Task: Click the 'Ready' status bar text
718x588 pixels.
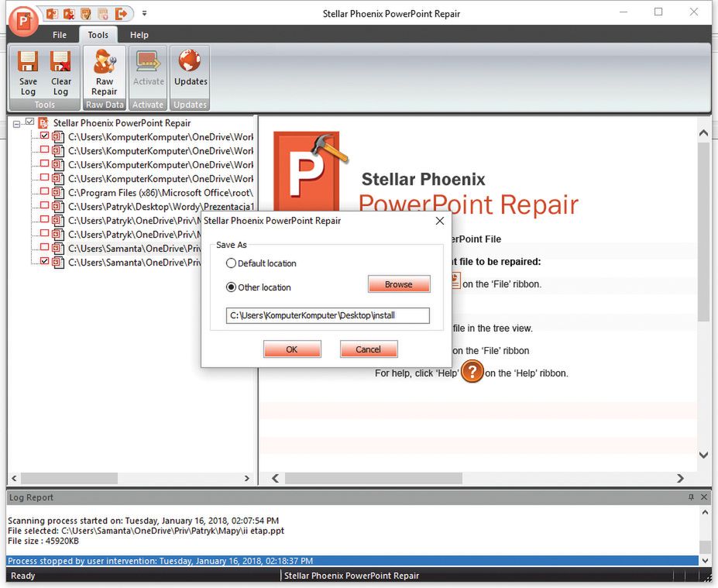Action: click(x=23, y=576)
